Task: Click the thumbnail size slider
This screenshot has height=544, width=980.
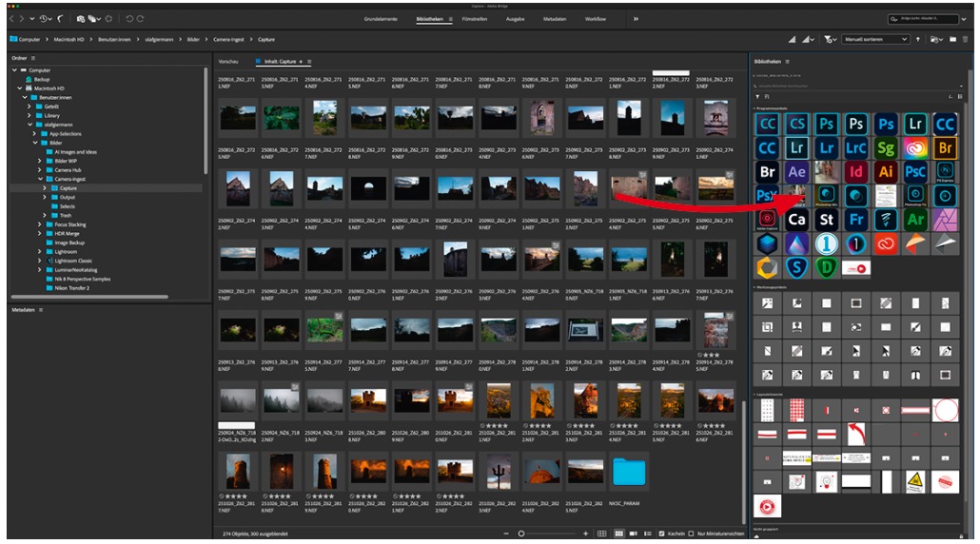Action: coord(521,534)
